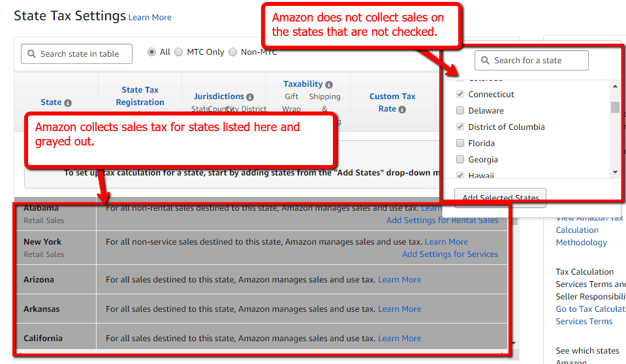Open Add Settings for Rental Sales link
The height and width of the screenshot is (364, 626).
click(443, 220)
